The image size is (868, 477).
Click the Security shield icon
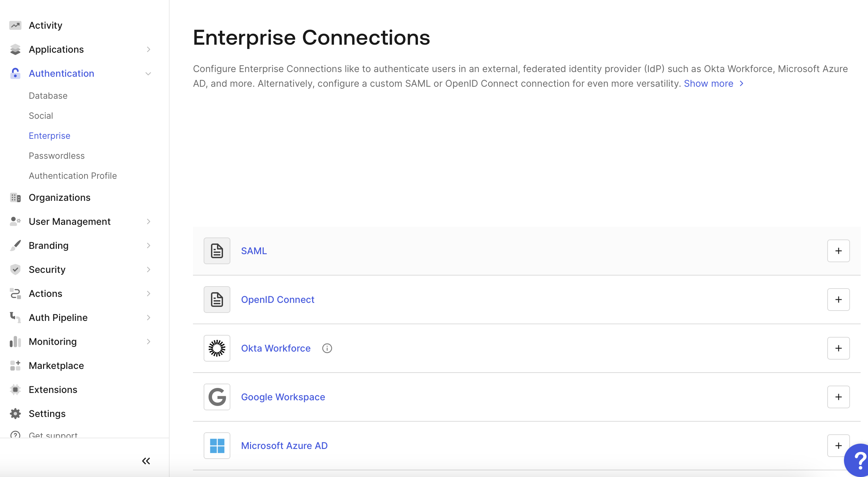15,270
